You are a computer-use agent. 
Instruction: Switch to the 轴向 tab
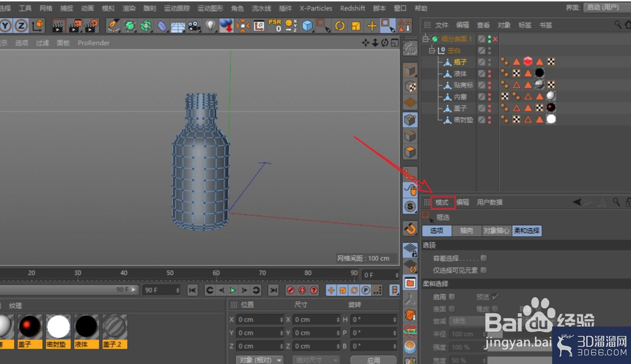coord(467,231)
